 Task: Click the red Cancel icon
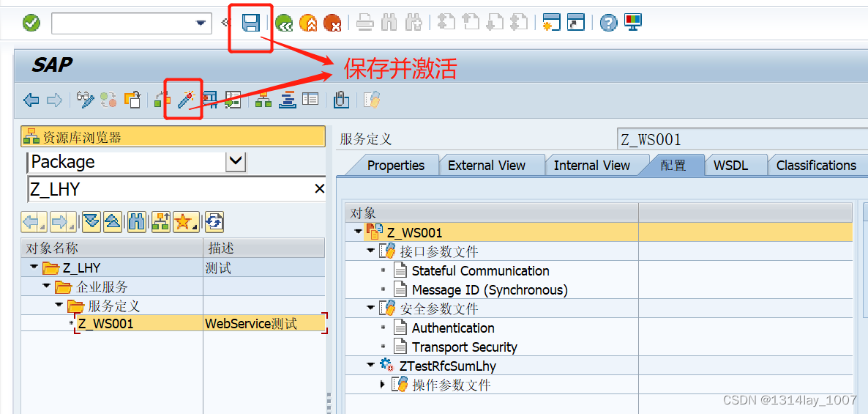click(x=332, y=23)
